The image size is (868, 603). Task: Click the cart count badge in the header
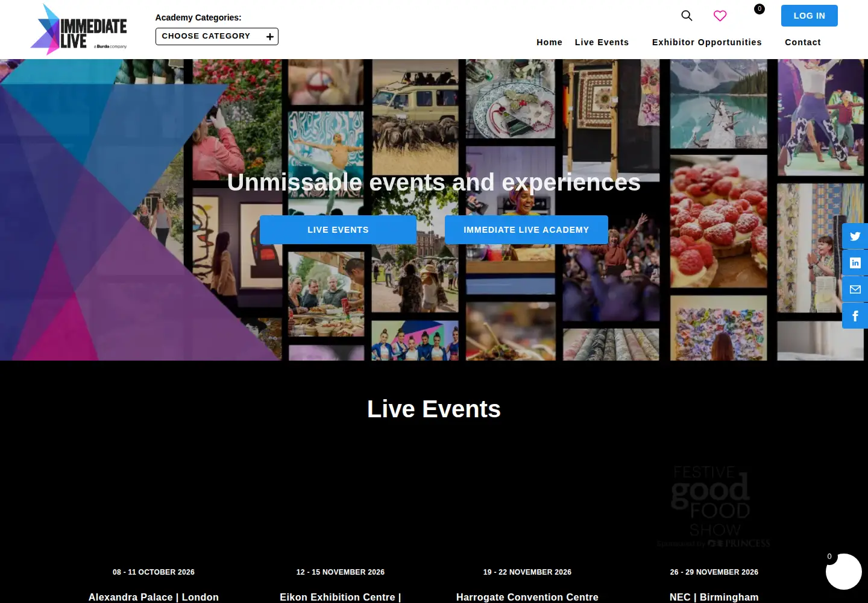(759, 9)
